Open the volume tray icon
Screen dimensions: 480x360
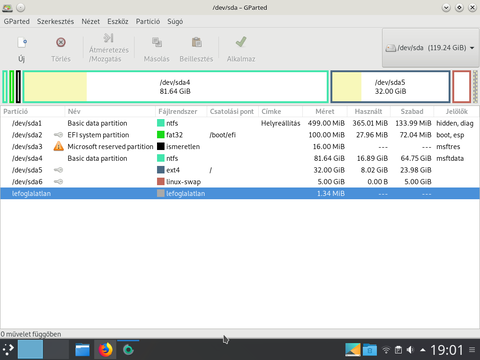(x=410, y=350)
